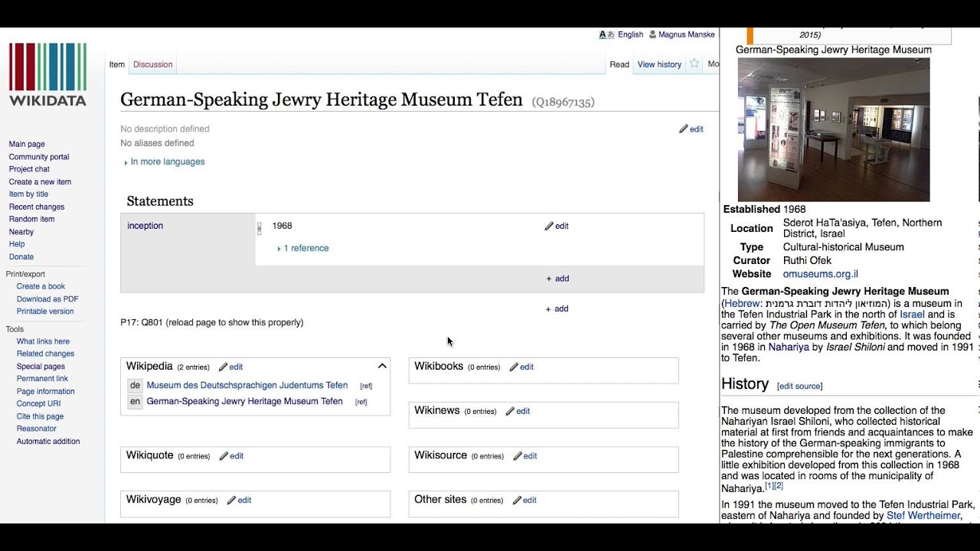Image resolution: width=980 pixels, height=551 pixels.
Task: Click edit source next to History
Action: point(800,386)
